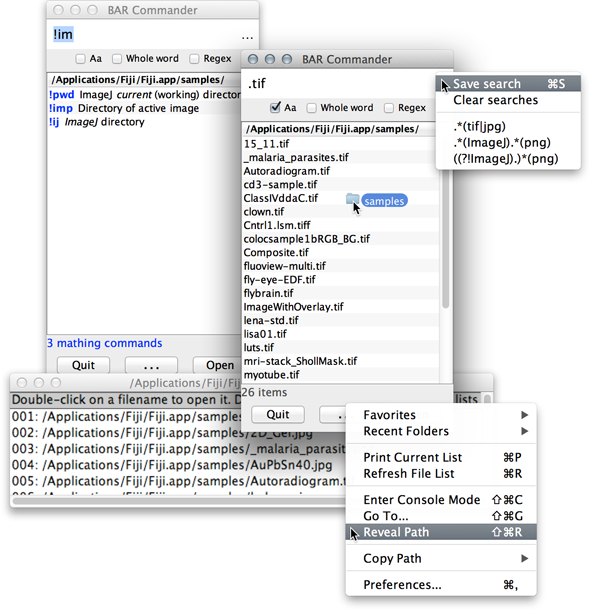Tick the Aa checkbox in back window
The image size is (590, 610).
pyautogui.click(x=80, y=59)
